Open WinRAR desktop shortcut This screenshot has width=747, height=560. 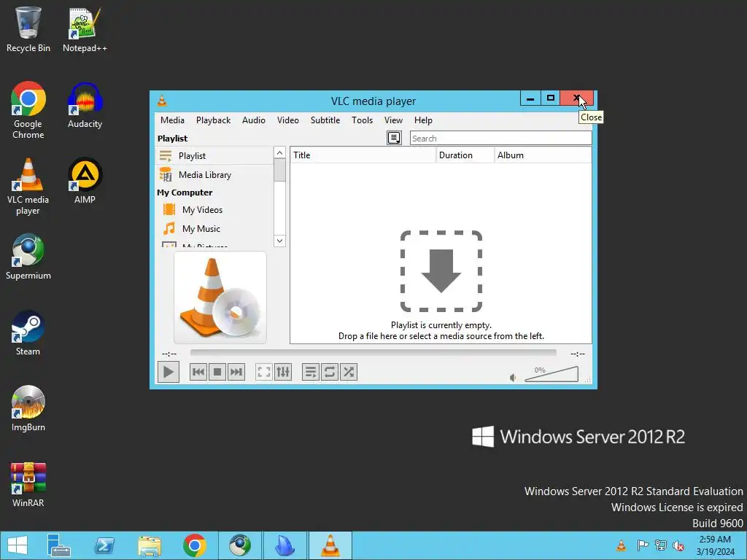point(28,484)
